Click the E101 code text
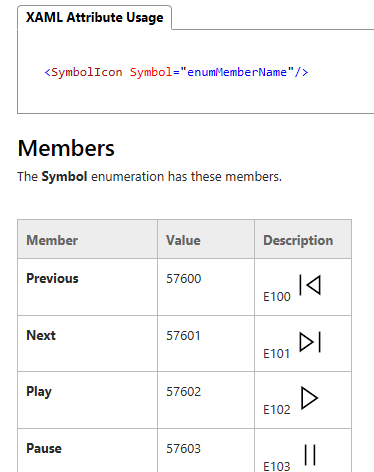 coord(276,354)
